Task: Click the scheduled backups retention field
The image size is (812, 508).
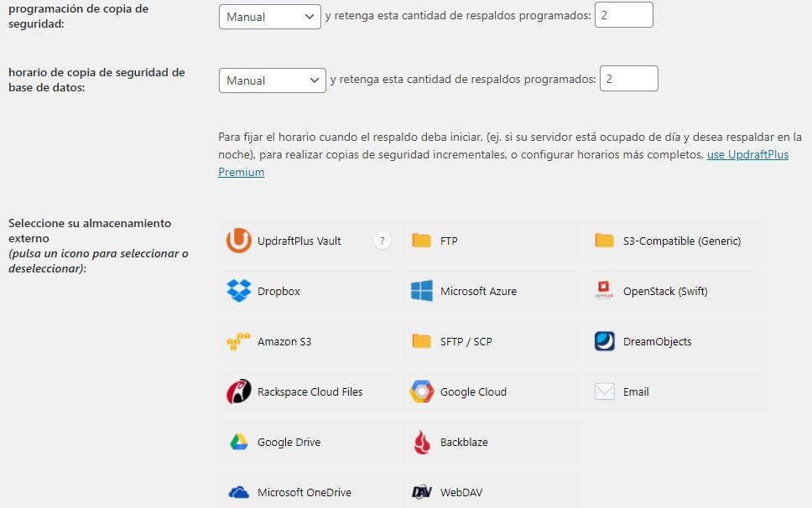Action: (x=623, y=14)
